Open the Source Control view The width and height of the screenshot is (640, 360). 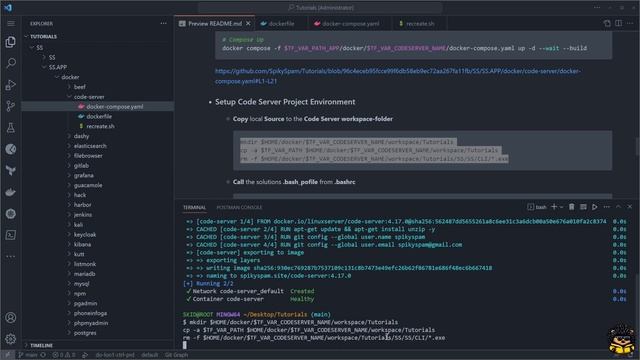[11, 106]
